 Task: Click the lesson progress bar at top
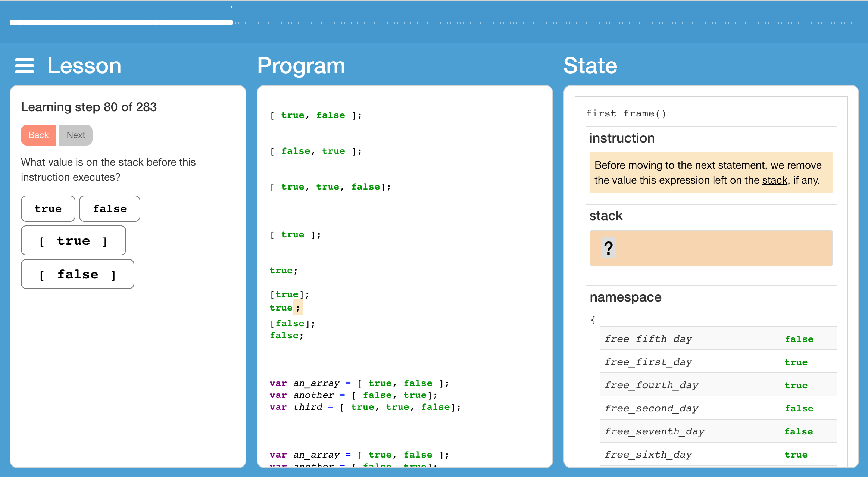pyautogui.click(x=434, y=23)
